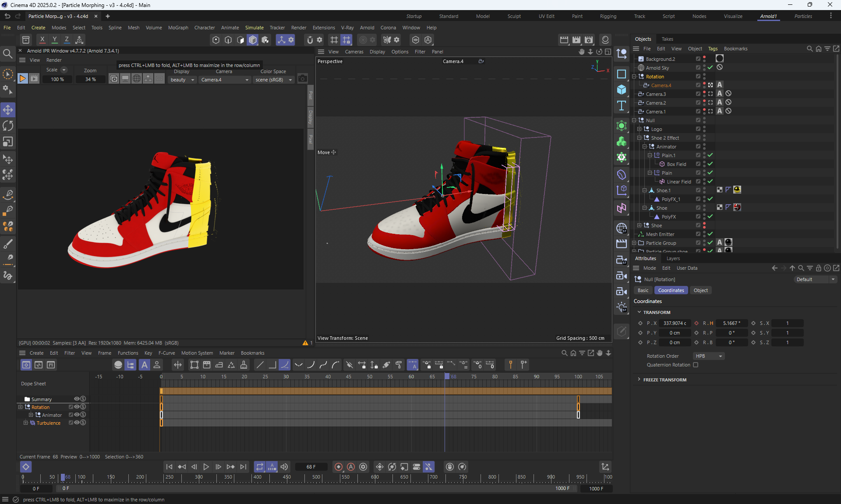Switch to the Object attributes tab
This screenshot has height=504, width=841.
[700, 290]
